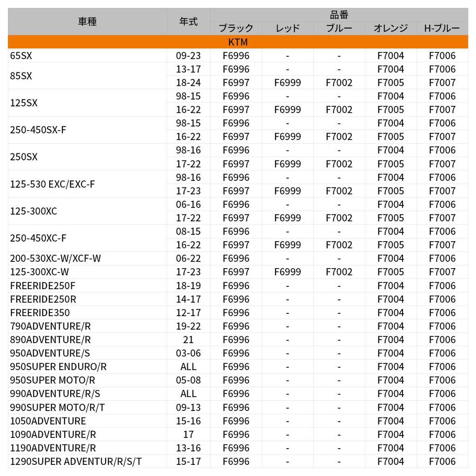Click the 03-06 year cell for 950ADVENTURE/S
The height and width of the screenshot is (476, 476).
[x=188, y=353]
